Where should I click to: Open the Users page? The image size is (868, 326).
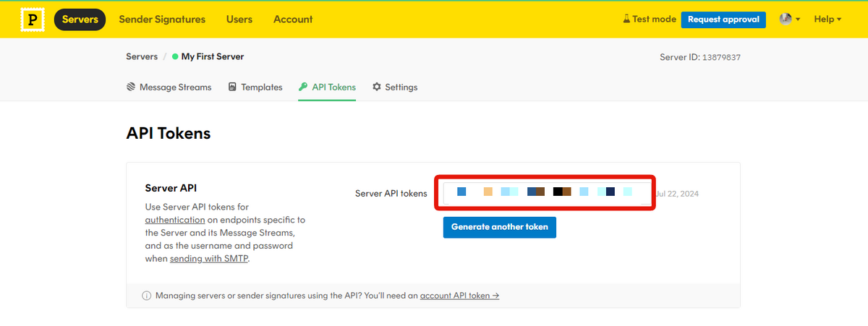tap(239, 20)
